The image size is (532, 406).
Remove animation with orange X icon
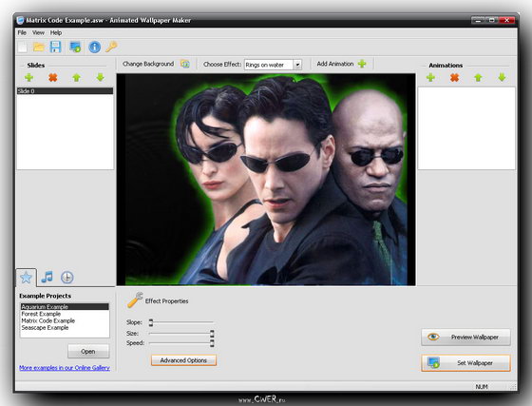[455, 78]
